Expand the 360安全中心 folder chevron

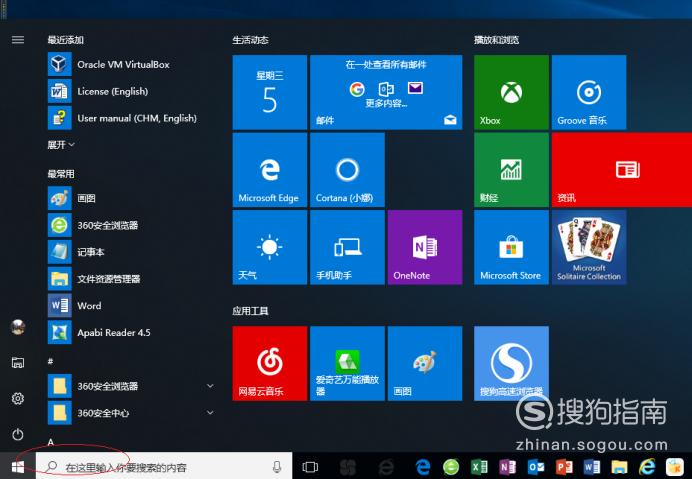pos(211,413)
